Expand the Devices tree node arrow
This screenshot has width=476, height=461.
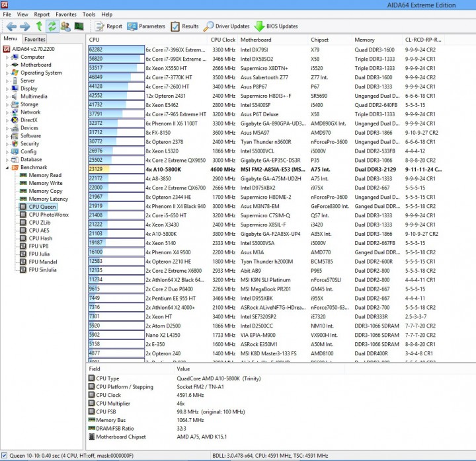click(7, 128)
